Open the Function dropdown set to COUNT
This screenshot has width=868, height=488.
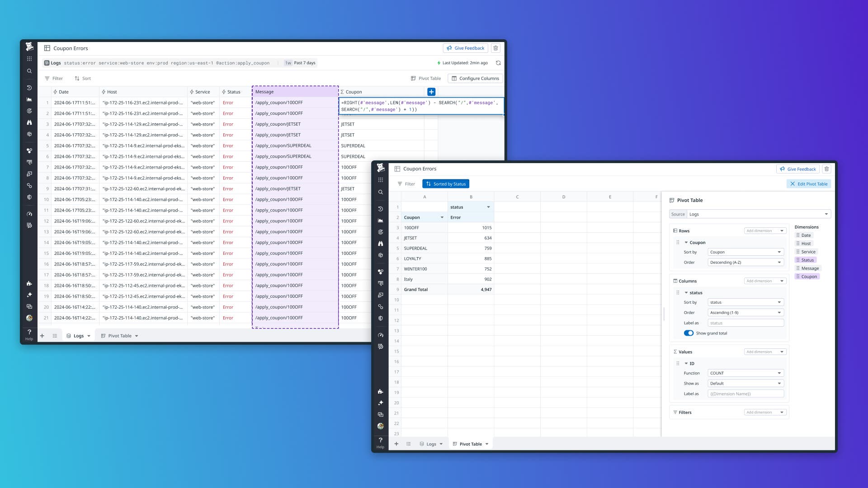(x=745, y=373)
